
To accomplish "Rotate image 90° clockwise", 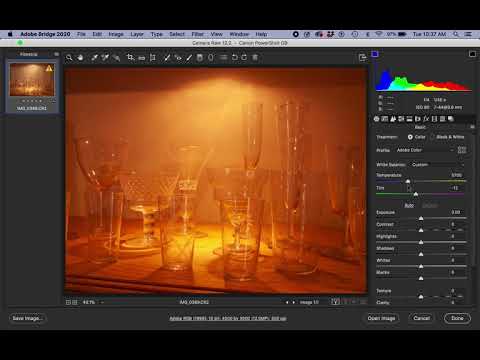I will [244, 57].
